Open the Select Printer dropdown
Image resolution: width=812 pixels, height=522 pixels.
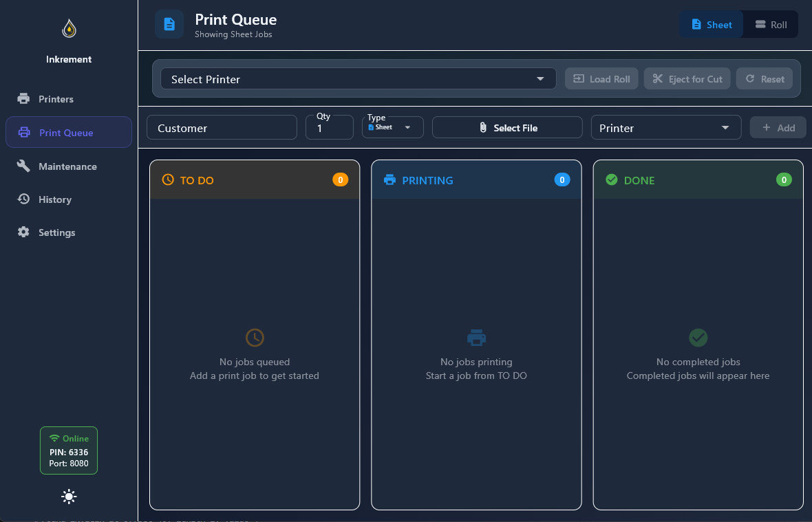point(358,79)
